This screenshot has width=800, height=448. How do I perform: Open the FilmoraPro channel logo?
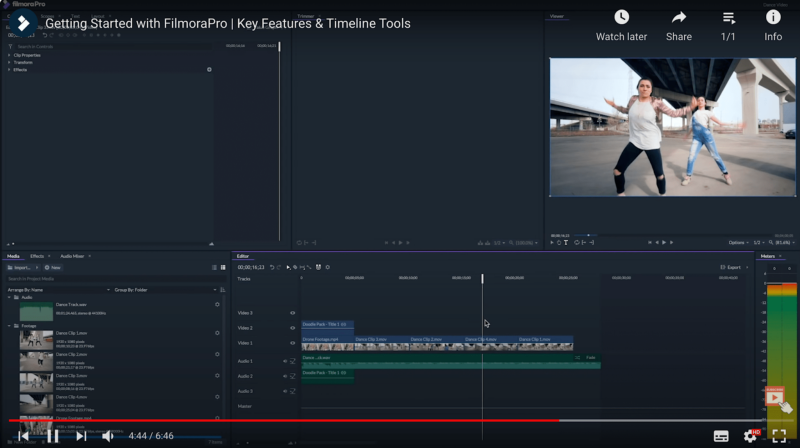pos(23,23)
